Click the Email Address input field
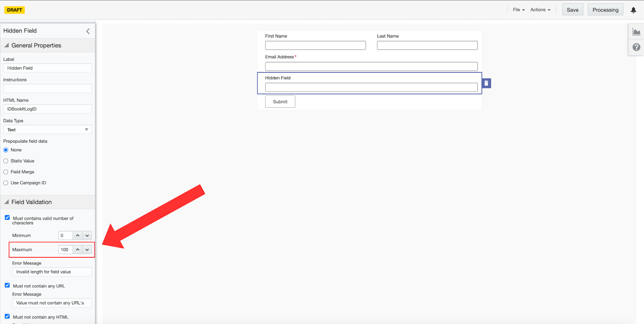 coord(371,66)
